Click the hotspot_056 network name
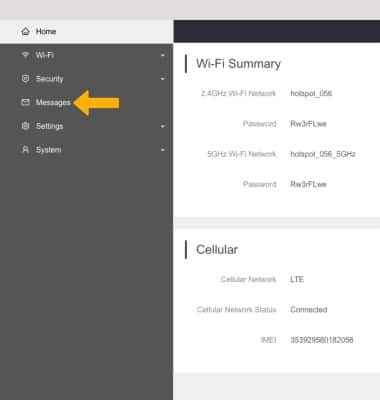Viewport: 380px width, 400px height. pos(311,93)
